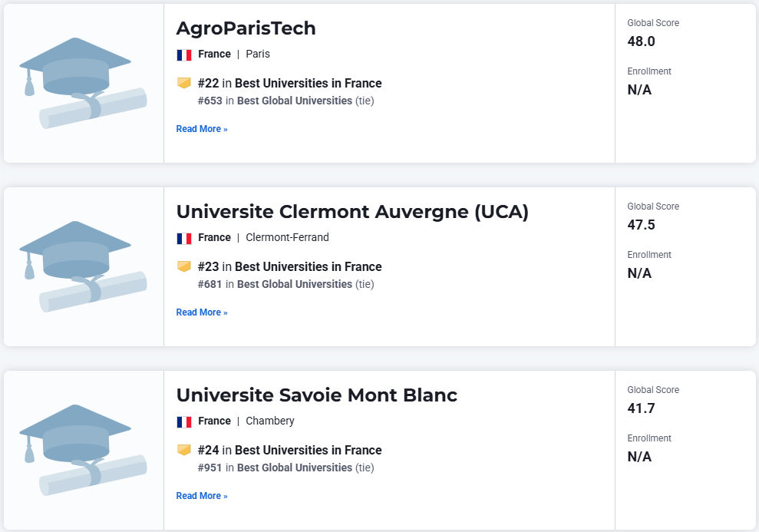Viewport: 759px width, 532px height.
Task: Click Read More under Universite Clermont Auvergne
Action: 202,312
